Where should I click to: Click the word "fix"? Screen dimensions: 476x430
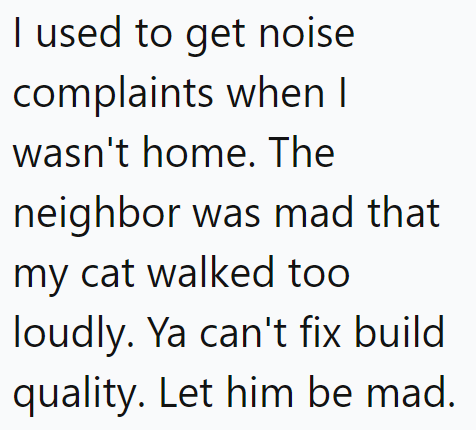click(x=320, y=332)
